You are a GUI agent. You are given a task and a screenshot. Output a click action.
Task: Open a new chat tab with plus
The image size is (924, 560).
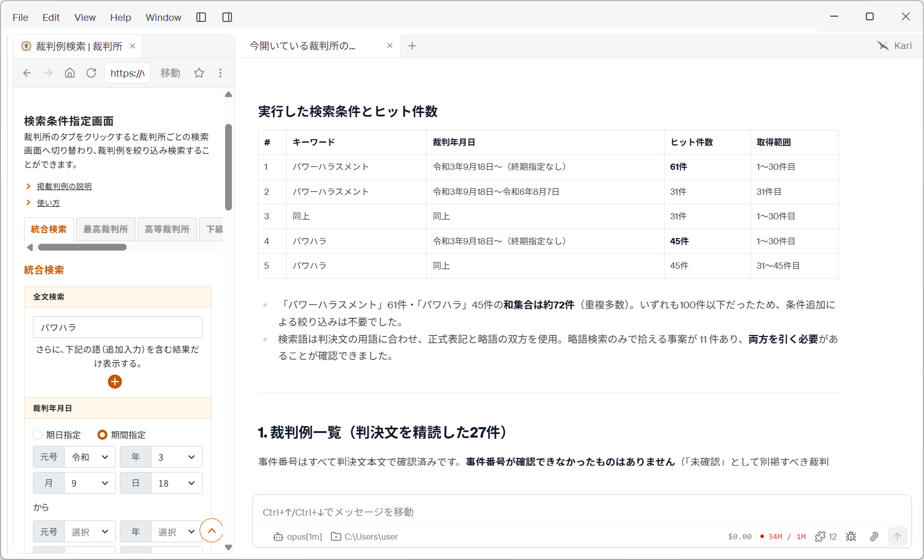click(412, 46)
